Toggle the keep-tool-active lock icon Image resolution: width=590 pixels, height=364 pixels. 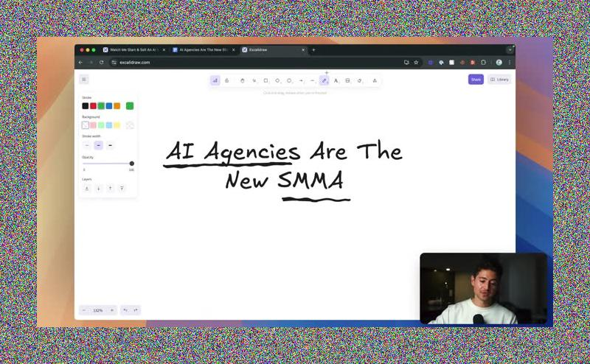point(226,80)
